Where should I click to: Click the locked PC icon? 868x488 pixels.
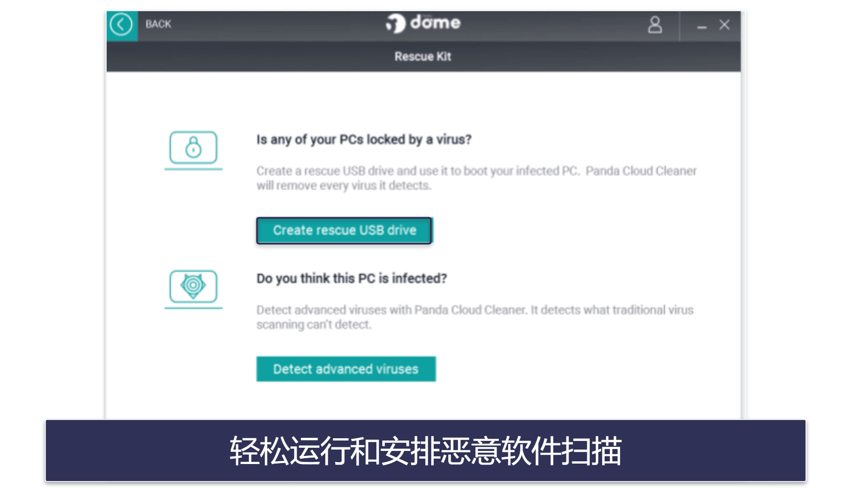pos(193,150)
